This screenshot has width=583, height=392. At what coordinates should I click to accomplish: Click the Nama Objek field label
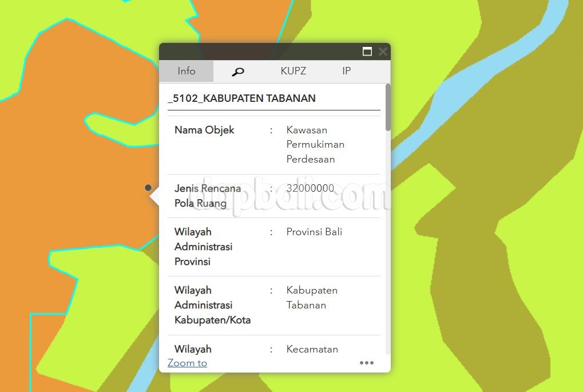(204, 130)
